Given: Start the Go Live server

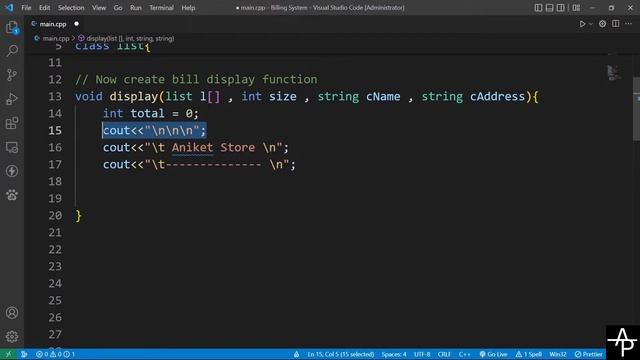Looking at the screenshot, I should pyautogui.click(x=493, y=354).
